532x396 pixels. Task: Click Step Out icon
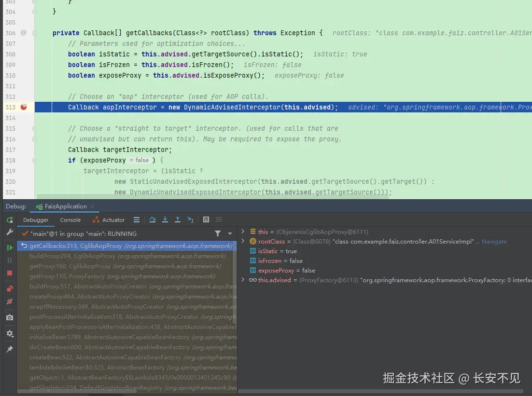(x=178, y=219)
